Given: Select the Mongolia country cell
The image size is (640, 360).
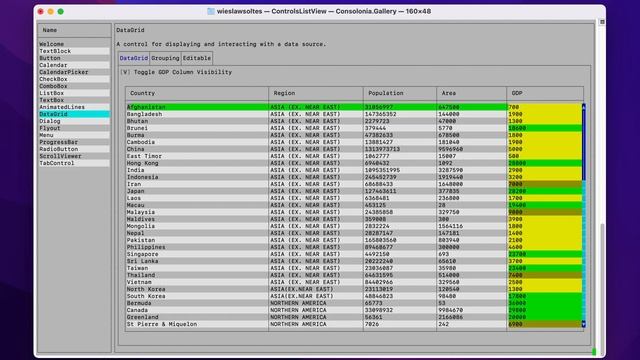Looking at the screenshot, I should 197,226.
